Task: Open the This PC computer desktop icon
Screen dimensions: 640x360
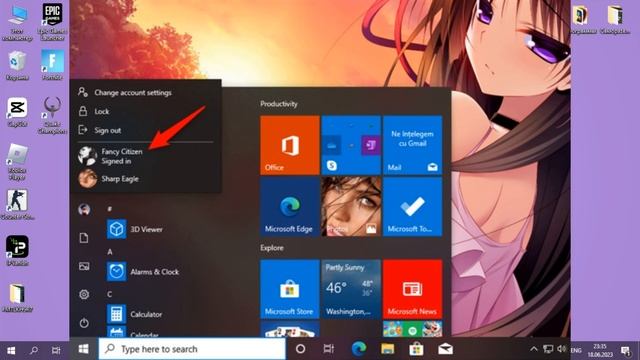Action: (17, 22)
